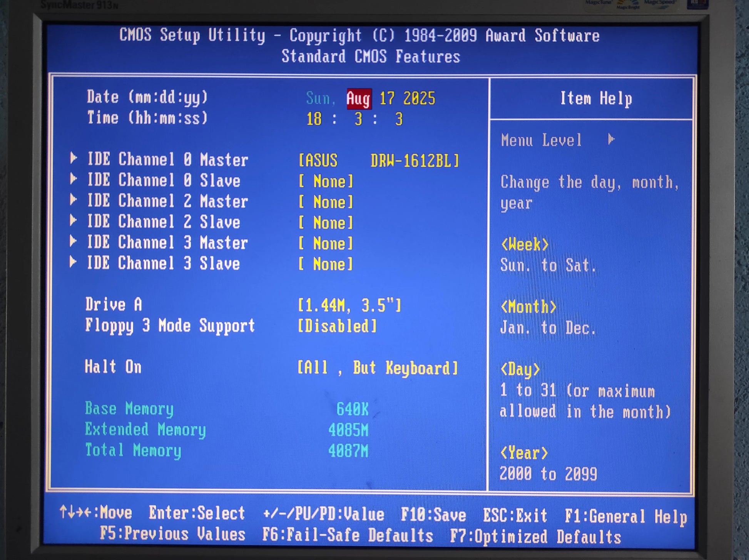Select the day value 17 in Date
This screenshot has height=560, width=749.
point(387,98)
